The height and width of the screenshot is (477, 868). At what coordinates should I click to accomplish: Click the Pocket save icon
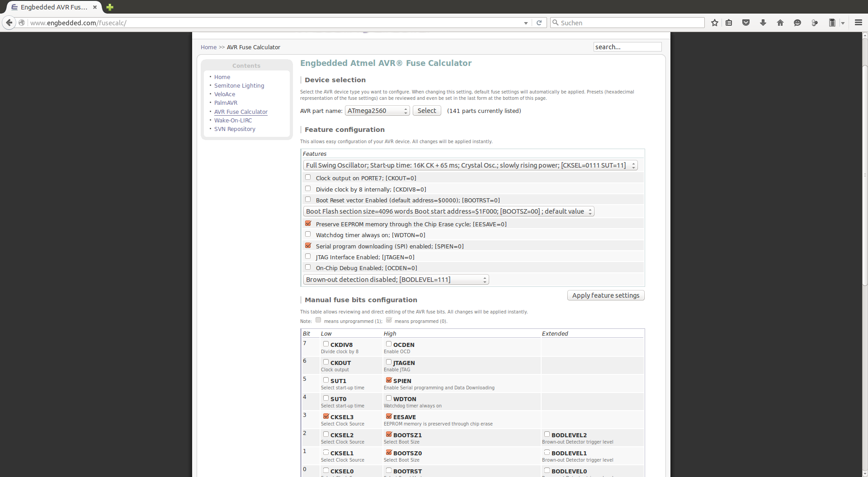coord(746,23)
